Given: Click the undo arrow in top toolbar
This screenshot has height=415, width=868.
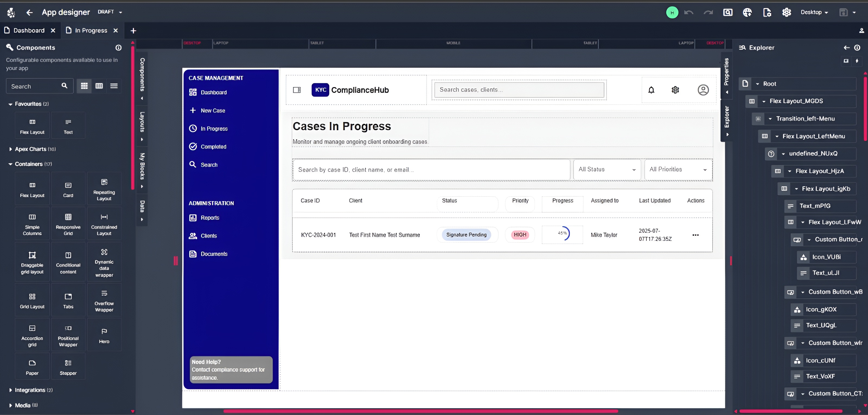Looking at the screenshot, I should pos(688,12).
